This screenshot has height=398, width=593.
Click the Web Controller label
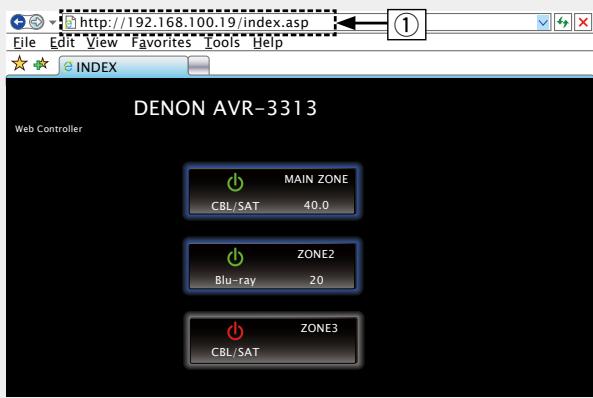click(48, 129)
